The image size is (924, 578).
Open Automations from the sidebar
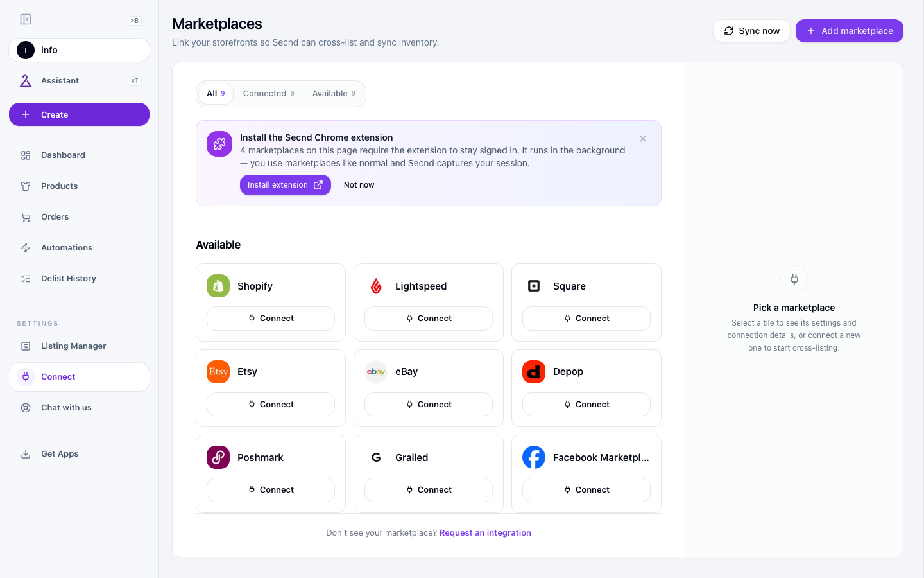79,248
